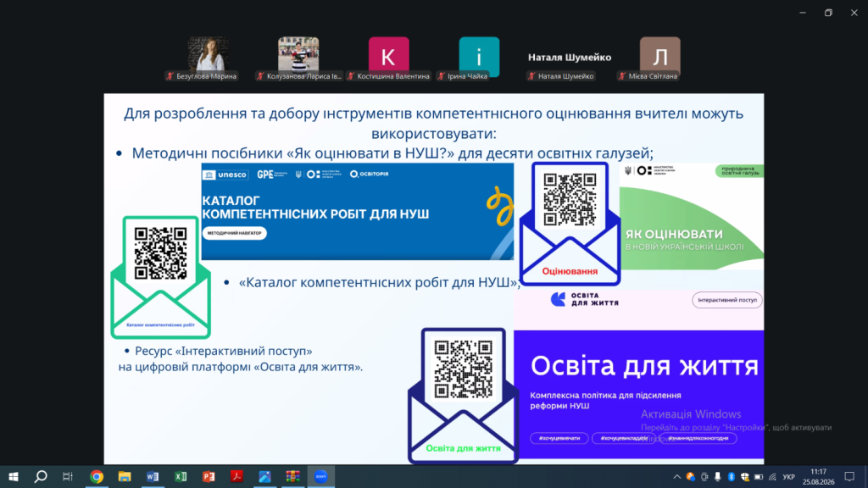Minimize the Zoom meeting window
868x488 pixels.
[x=803, y=13]
